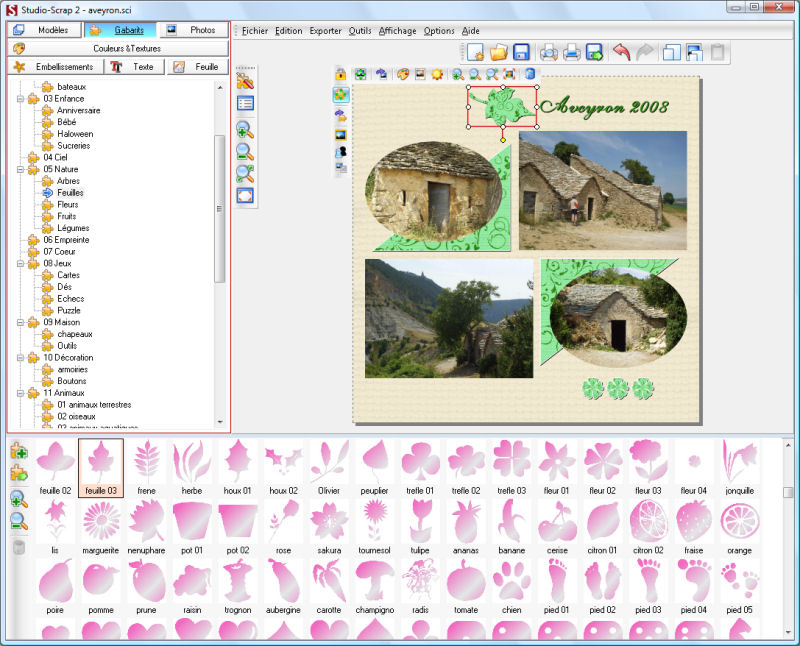Open the Couleurs & Textures panel
Screen dimensions: 800x646
(118, 48)
